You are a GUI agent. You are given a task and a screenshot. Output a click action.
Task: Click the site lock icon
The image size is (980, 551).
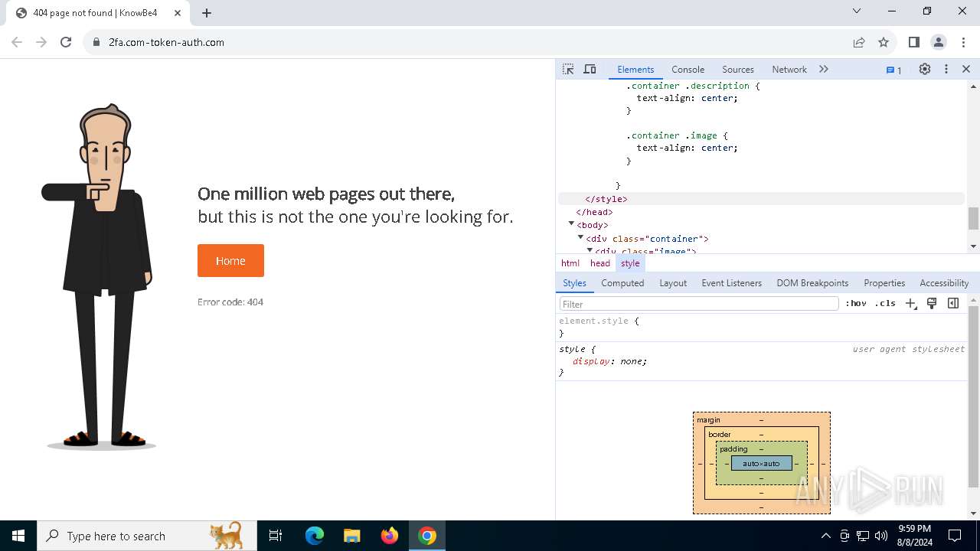[96, 42]
